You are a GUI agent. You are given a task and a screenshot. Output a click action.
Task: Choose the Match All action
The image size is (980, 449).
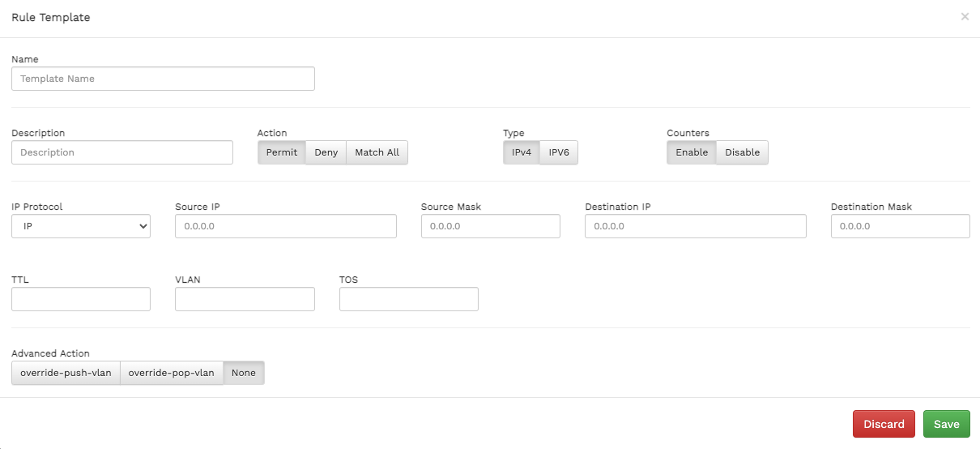point(377,152)
